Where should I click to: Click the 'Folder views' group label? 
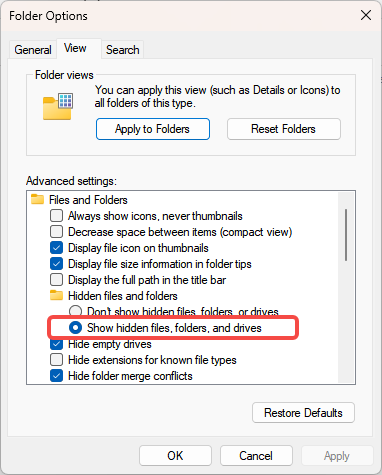(64, 75)
